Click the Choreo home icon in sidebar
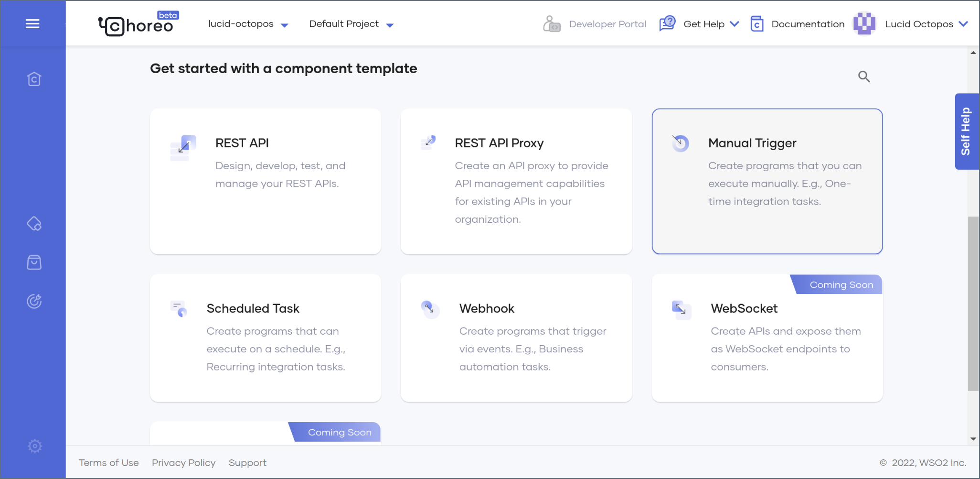980x479 pixels. [34, 79]
